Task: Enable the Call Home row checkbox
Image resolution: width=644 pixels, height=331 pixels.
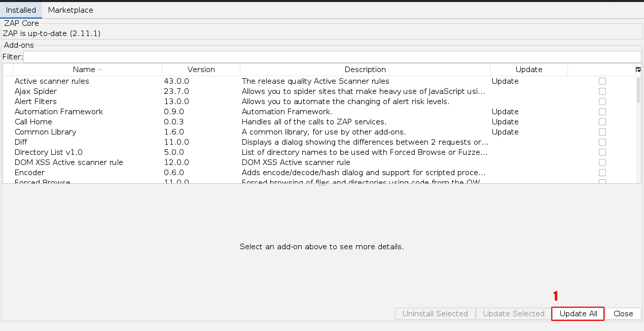Action: pos(602,122)
